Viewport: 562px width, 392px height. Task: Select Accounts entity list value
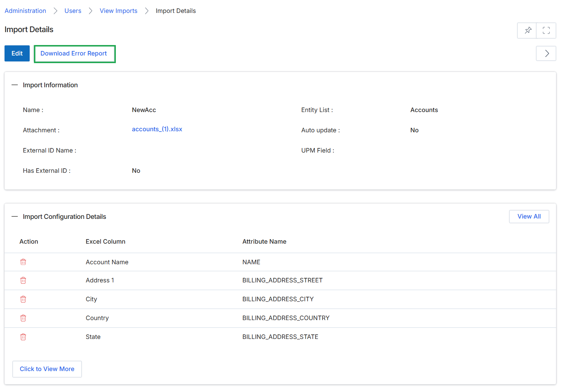[x=424, y=110]
